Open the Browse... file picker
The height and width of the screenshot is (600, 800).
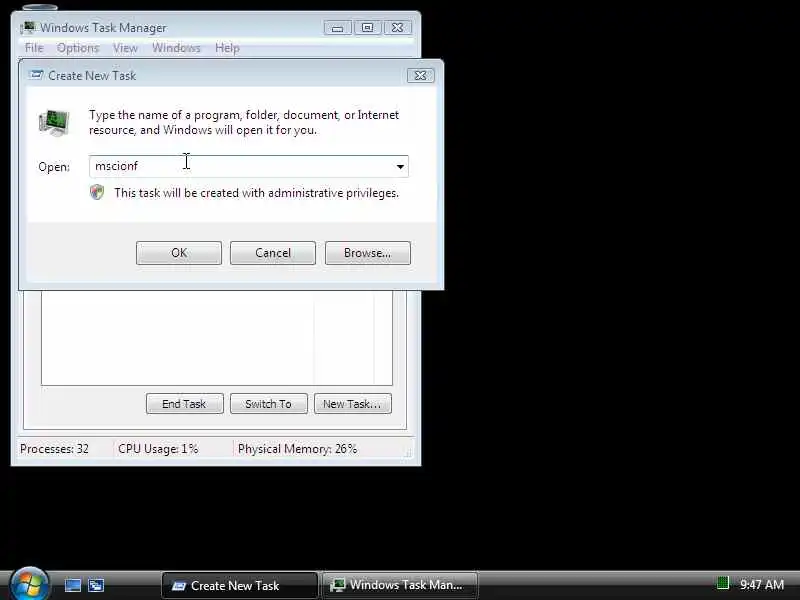coord(367,253)
